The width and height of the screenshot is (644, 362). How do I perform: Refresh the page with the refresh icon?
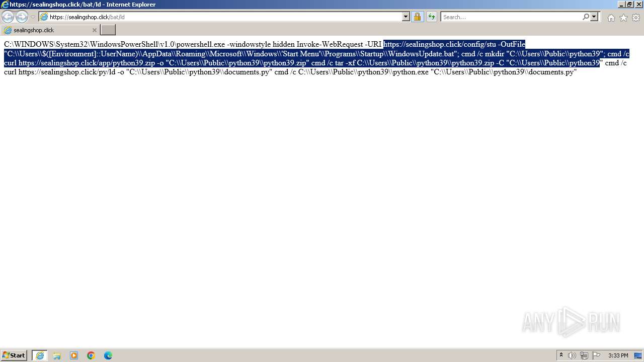click(x=431, y=17)
